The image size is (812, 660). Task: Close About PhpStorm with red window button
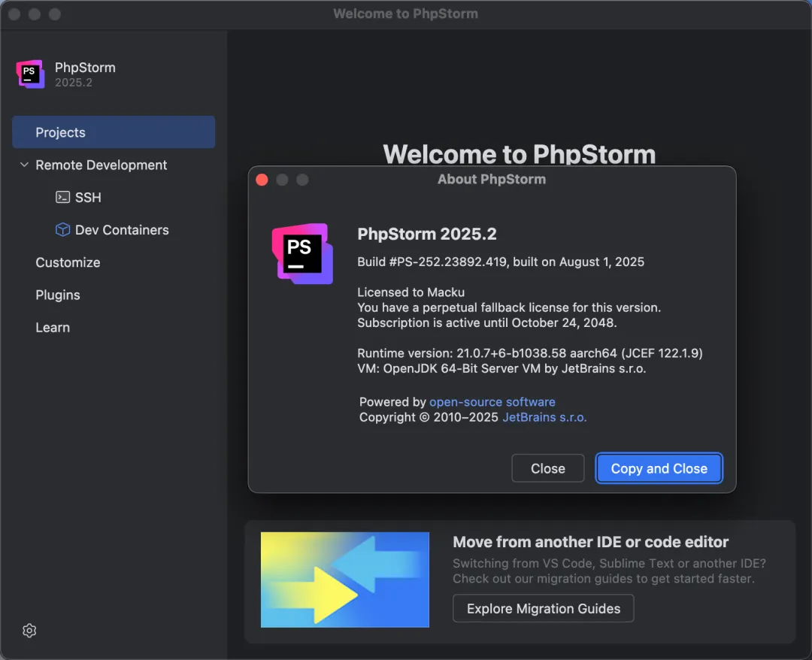[x=262, y=180]
